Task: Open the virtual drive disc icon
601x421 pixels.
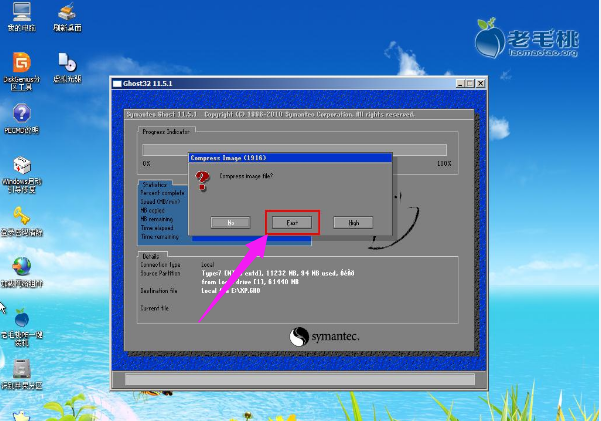Action: point(67,62)
